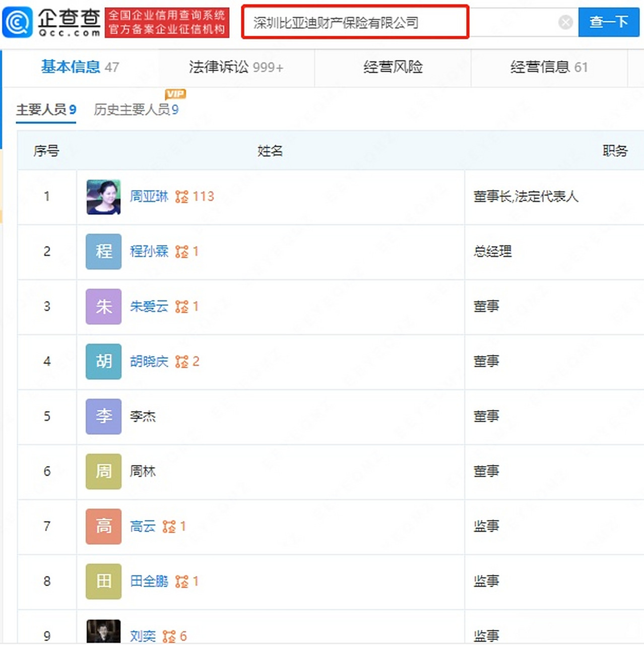This screenshot has height=645, width=644.
Task: Click the VIP badge above 历史主要人员
Action: 176,94
